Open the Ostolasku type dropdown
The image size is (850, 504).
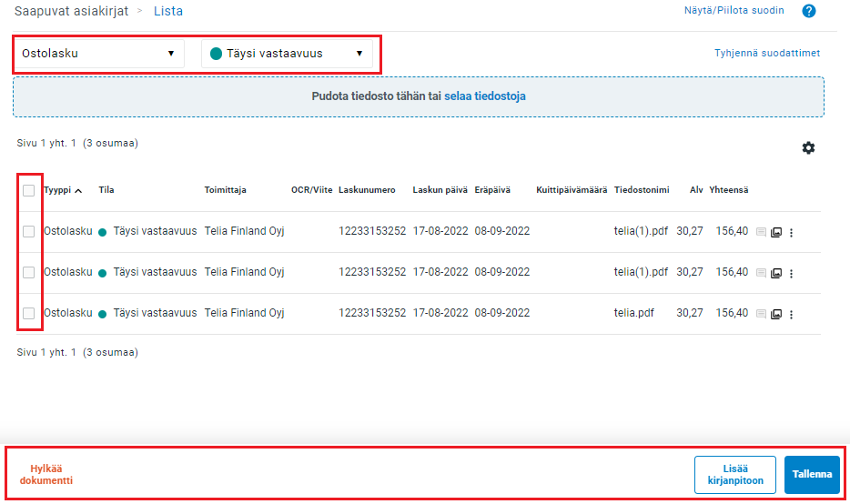tap(98, 54)
